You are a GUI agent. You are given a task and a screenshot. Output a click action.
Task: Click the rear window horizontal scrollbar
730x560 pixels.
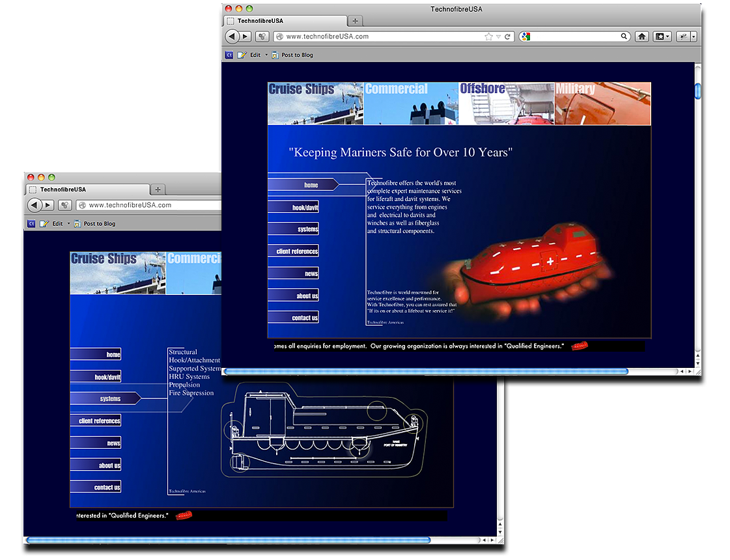coord(228,540)
